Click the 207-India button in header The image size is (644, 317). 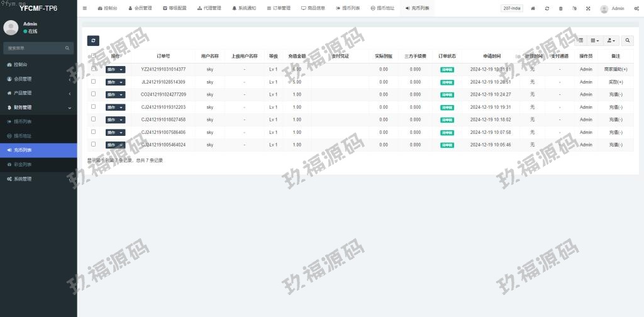(x=511, y=9)
